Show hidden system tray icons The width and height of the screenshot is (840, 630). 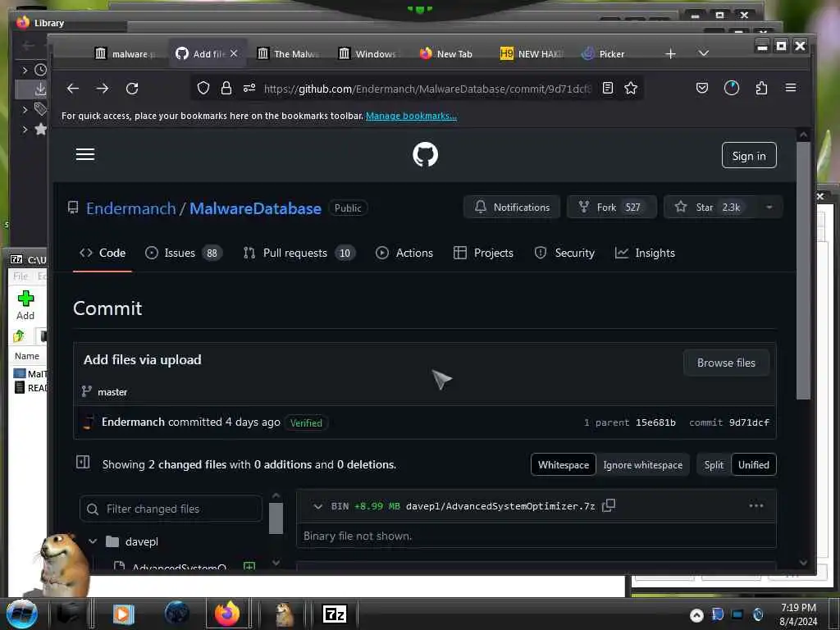(696, 615)
